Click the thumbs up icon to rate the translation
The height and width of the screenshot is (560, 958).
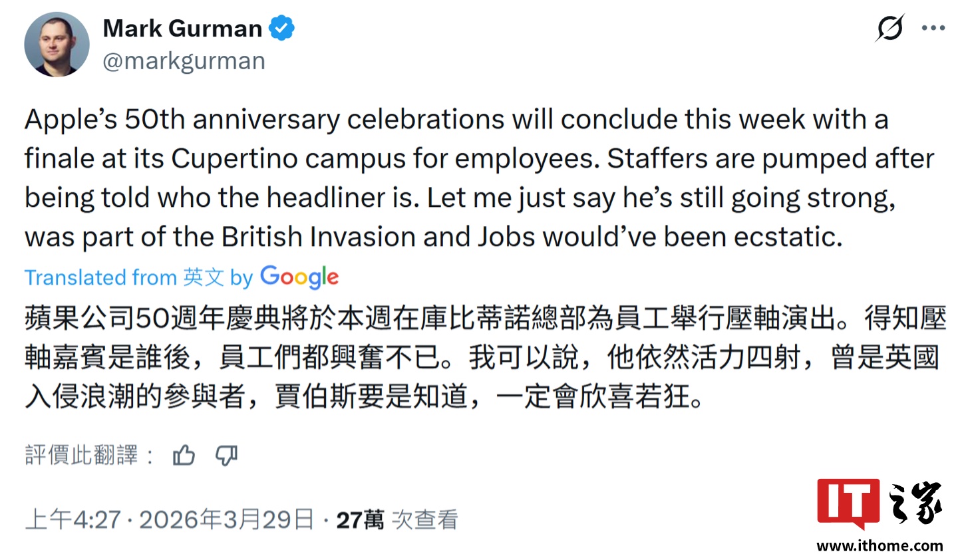click(183, 455)
